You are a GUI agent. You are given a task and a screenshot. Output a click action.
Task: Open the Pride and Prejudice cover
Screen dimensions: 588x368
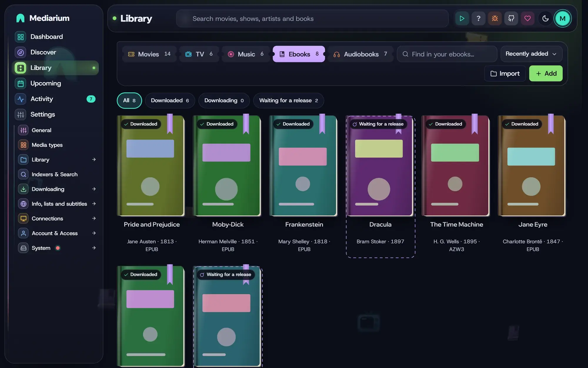click(151, 166)
